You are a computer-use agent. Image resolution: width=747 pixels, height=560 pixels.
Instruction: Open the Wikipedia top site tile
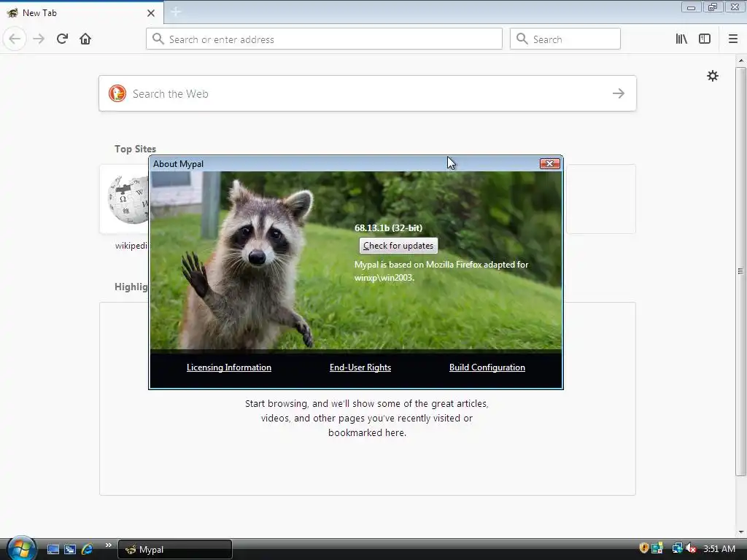click(125, 199)
